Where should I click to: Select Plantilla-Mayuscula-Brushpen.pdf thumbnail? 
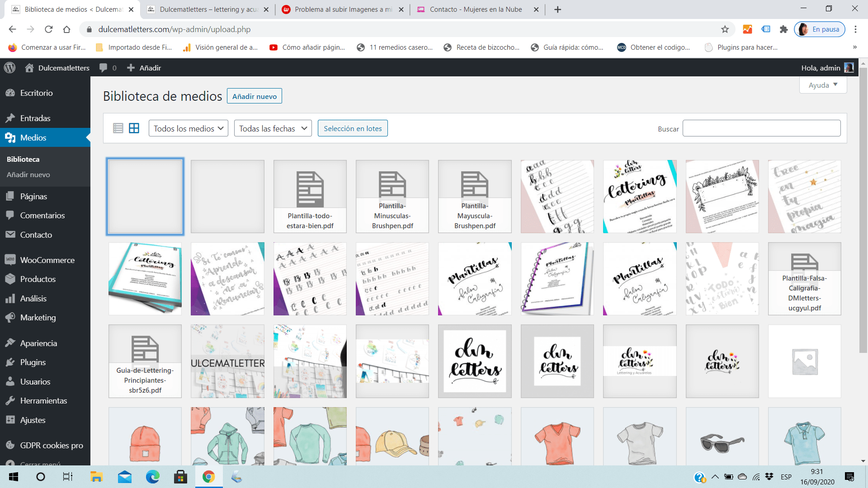pos(475,197)
